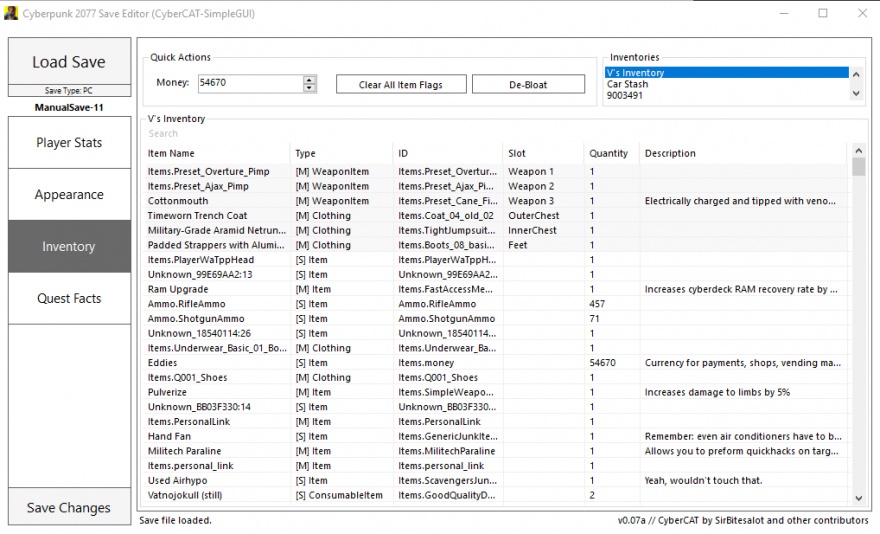Screen dimensions: 880x534
Task: Click the 71 quantity of ShotgunAmmo
Action: (594, 318)
